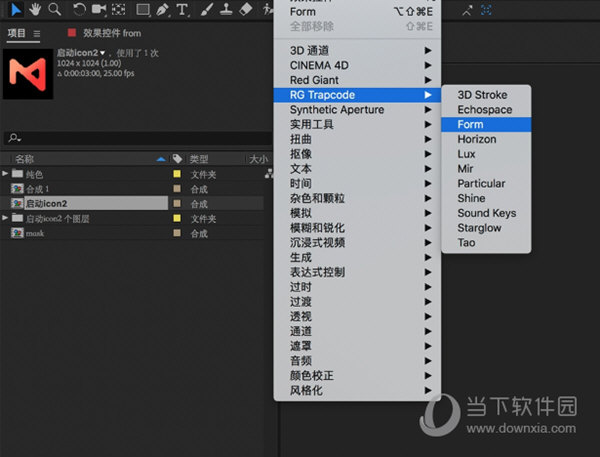The image size is (600, 457).
Task: Open the 文本 submenu
Action: (x=357, y=169)
